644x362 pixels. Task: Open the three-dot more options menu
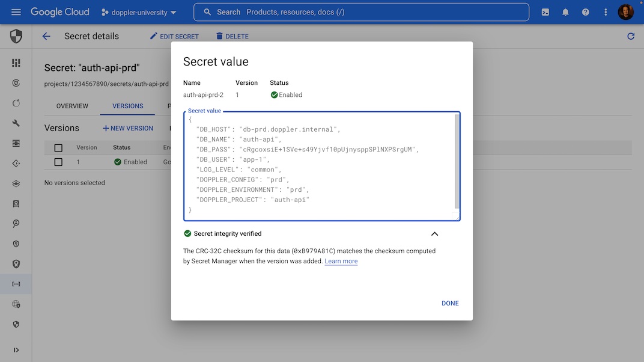point(605,11)
